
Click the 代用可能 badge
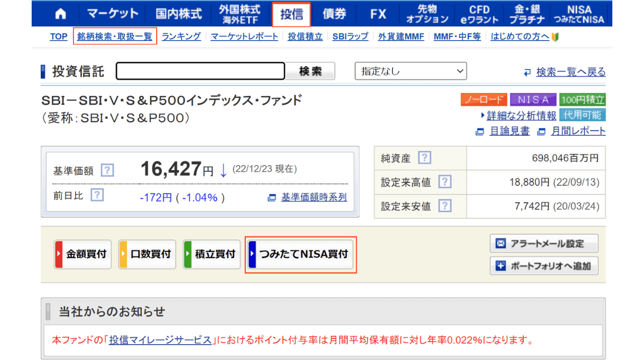(582, 115)
